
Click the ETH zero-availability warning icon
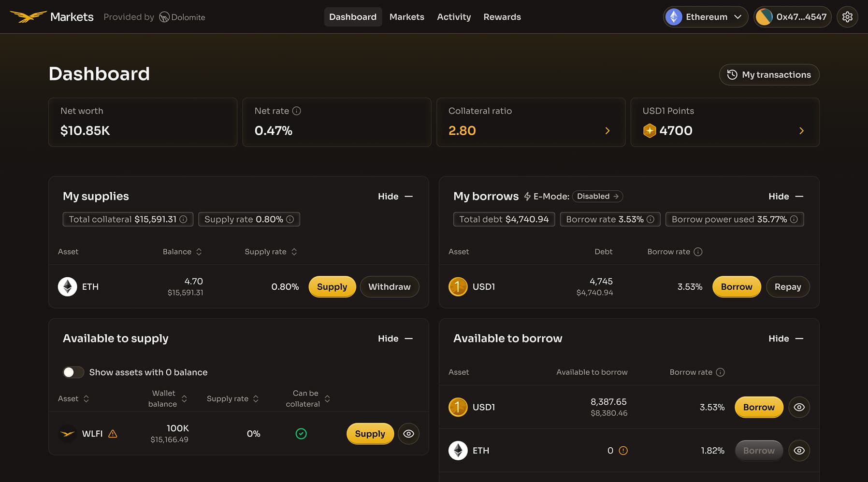pyautogui.click(x=623, y=451)
